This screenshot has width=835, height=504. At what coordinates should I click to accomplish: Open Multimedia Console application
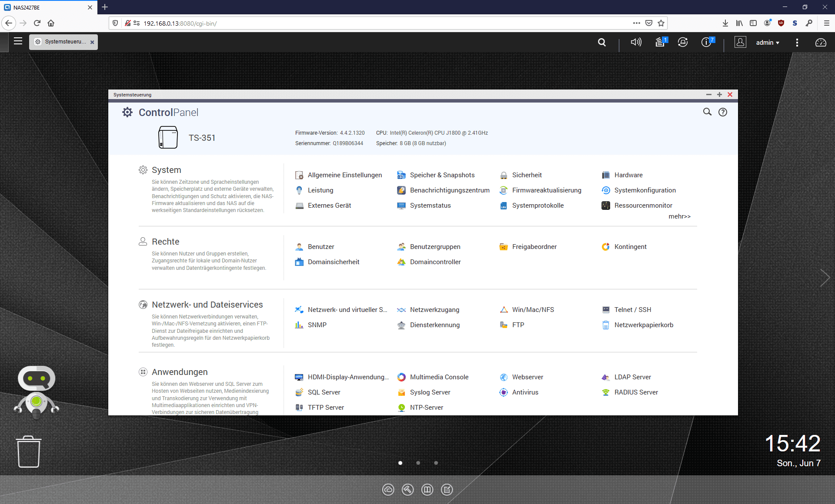(x=440, y=377)
